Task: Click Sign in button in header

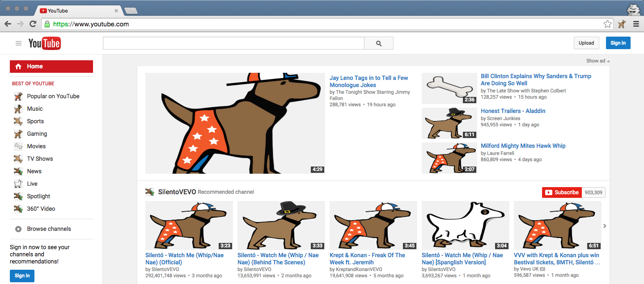Action: pyautogui.click(x=618, y=43)
